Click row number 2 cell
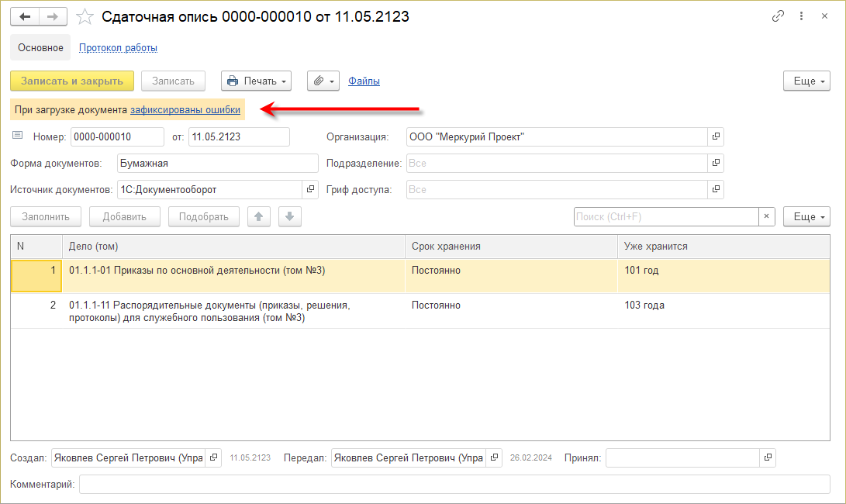Screen dimensions: 846x504 coord(36,311)
